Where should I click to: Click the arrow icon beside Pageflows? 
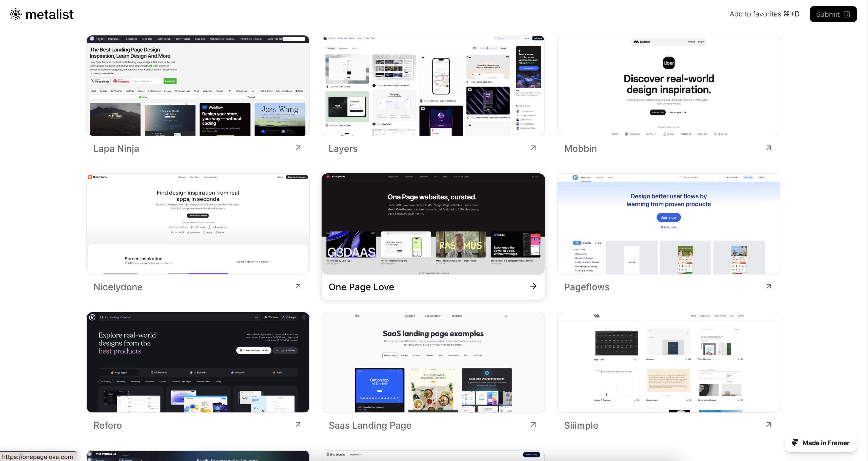tap(768, 286)
